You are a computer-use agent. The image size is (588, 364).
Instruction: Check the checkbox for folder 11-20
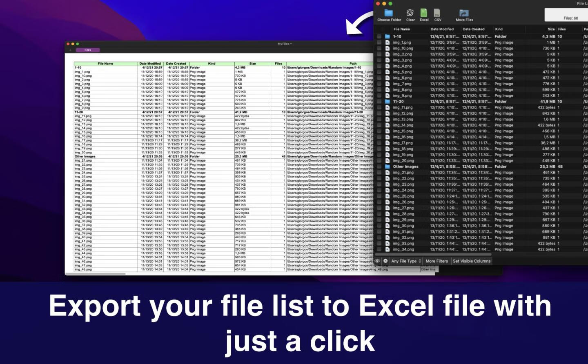(379, 102)
